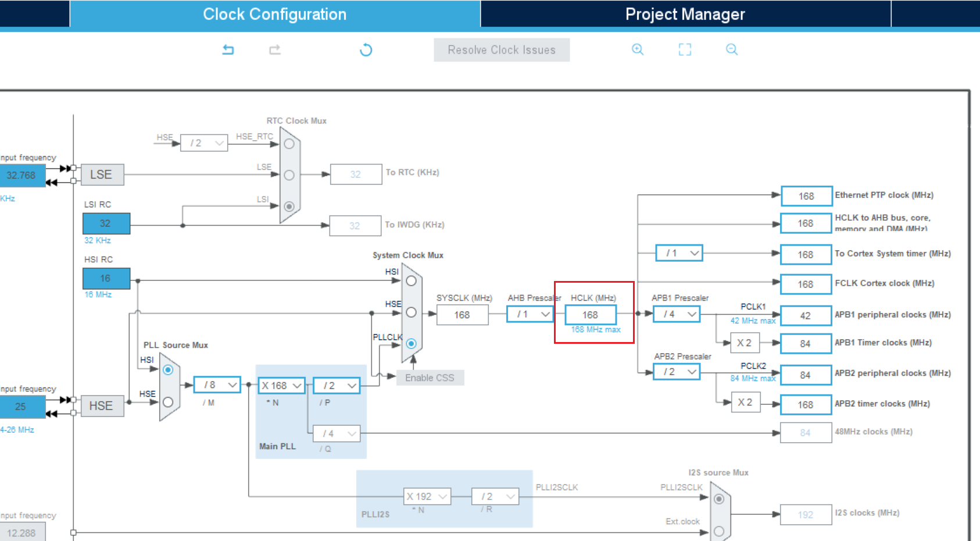980x541 pixels.
Task: Click the 'PLLI2S' label
Action: click(x=375, y=514)
